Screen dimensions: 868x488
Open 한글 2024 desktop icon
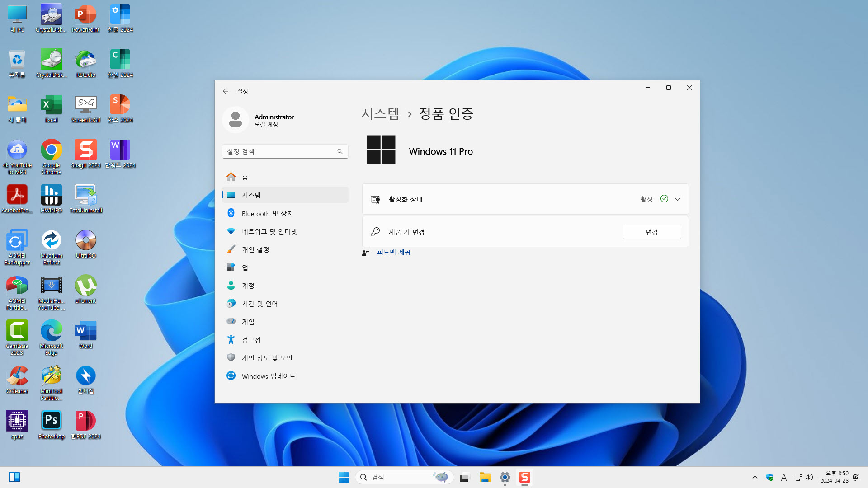click(x=120, y=18)
